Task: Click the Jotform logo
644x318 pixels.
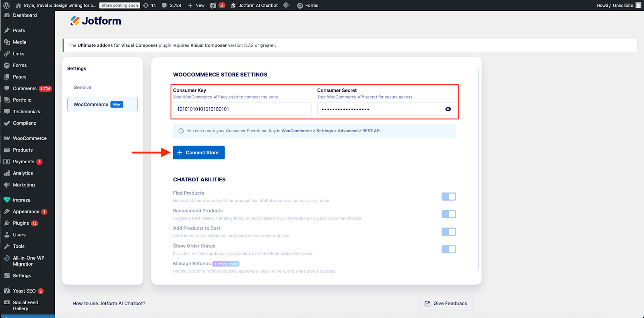Action: pyautogui.click(x=96, y=21)
